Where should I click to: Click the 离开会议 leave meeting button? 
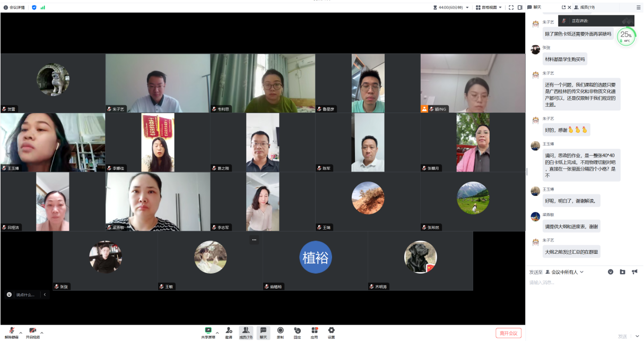(508, 333)
